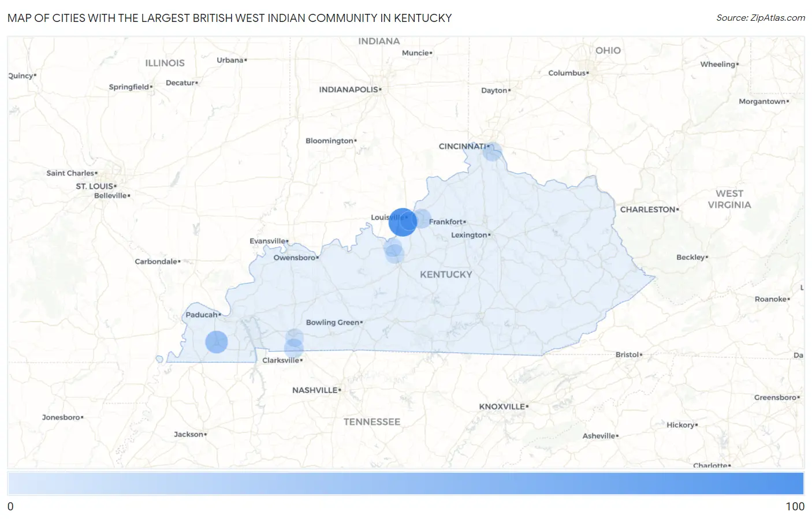Viewport: 812px width, 519px height.
Task: Click the gradient color legend bar
Action: pyautogui.click(x=405, y=484)
